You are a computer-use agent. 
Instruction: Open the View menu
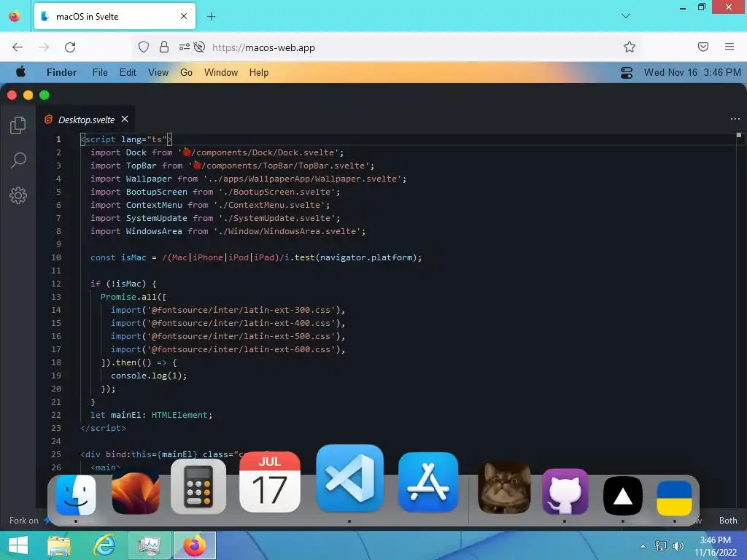click(158, 72)
